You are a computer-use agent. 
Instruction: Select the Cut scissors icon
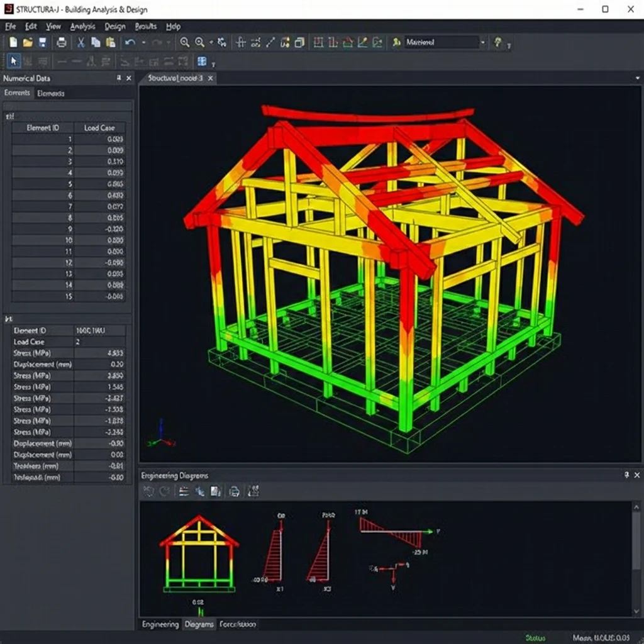tap(80, 43)
